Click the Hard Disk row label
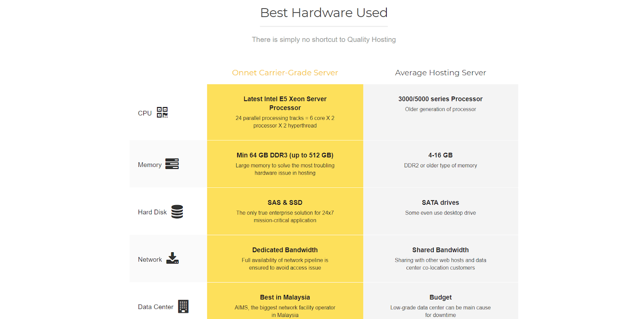 152,212
